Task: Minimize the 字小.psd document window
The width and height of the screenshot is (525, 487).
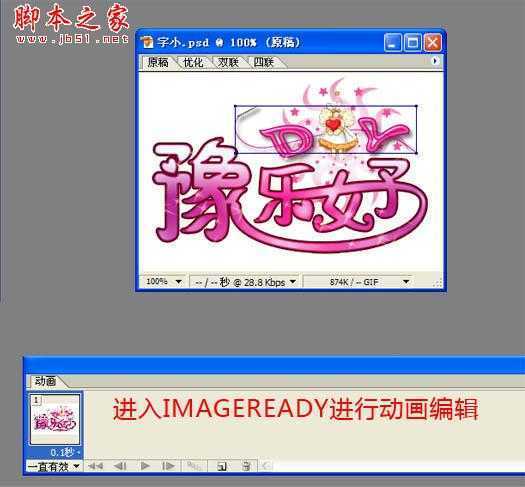Action: (x=392, y=43)
